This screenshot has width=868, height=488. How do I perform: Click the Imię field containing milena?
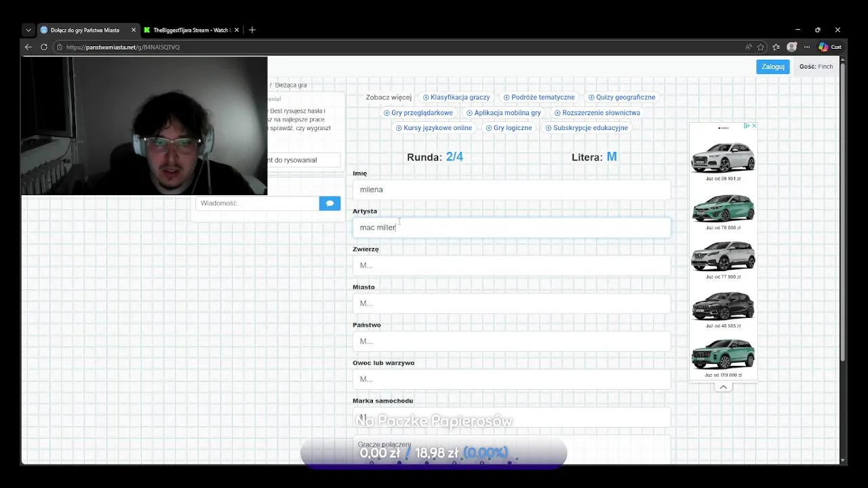click(x=511, y=189)
